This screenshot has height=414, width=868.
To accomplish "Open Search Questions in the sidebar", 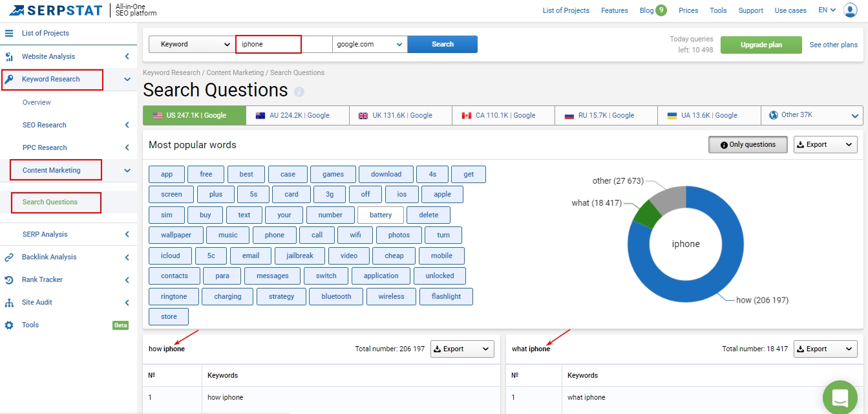I will click(50, 202).
